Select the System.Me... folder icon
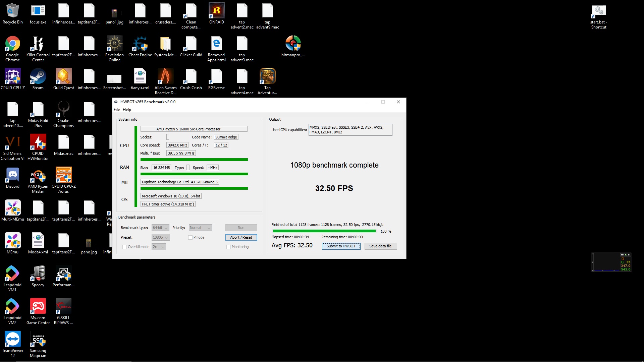Screen dimensions: 644x362 (x=165, y=46)
